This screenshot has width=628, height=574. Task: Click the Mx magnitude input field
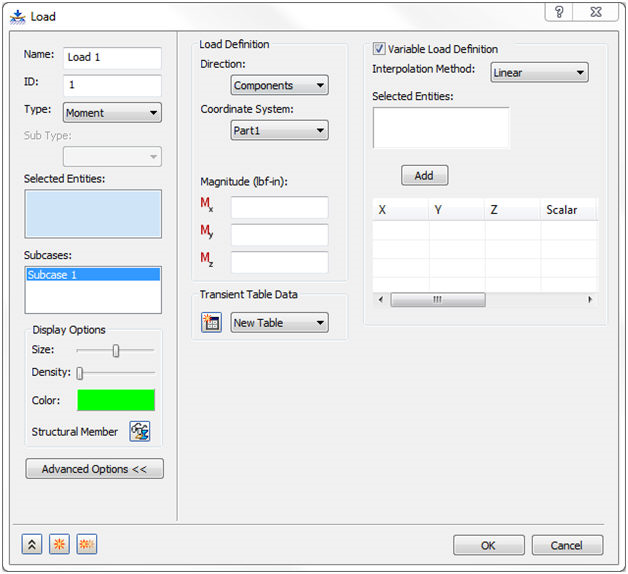280,207
